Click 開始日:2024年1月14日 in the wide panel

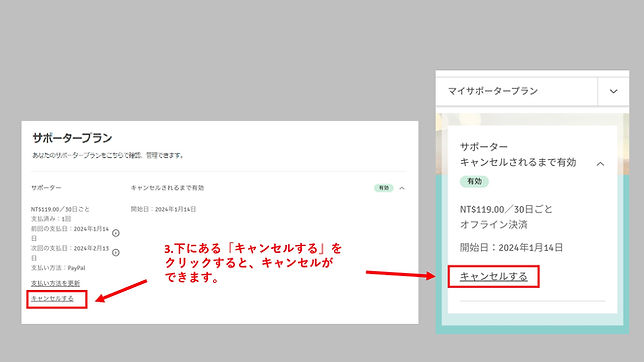point(163,209)
